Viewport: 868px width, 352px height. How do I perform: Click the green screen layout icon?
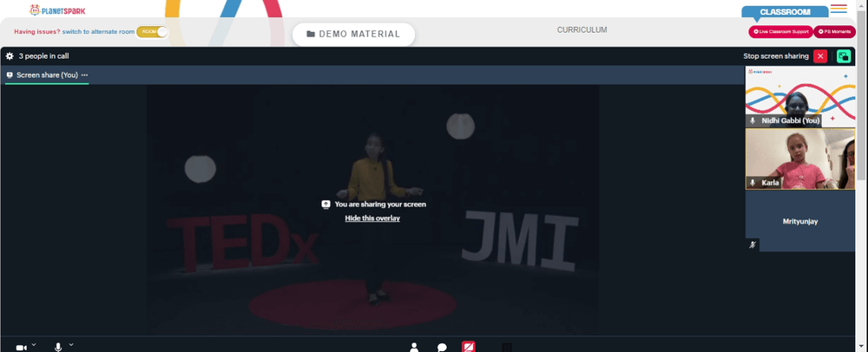click(x=844, y=56)
